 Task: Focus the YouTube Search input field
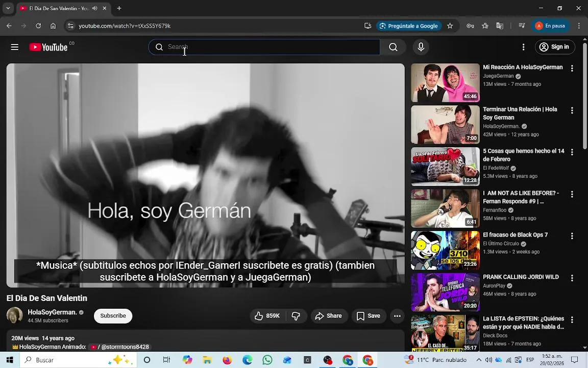[264, 47]
